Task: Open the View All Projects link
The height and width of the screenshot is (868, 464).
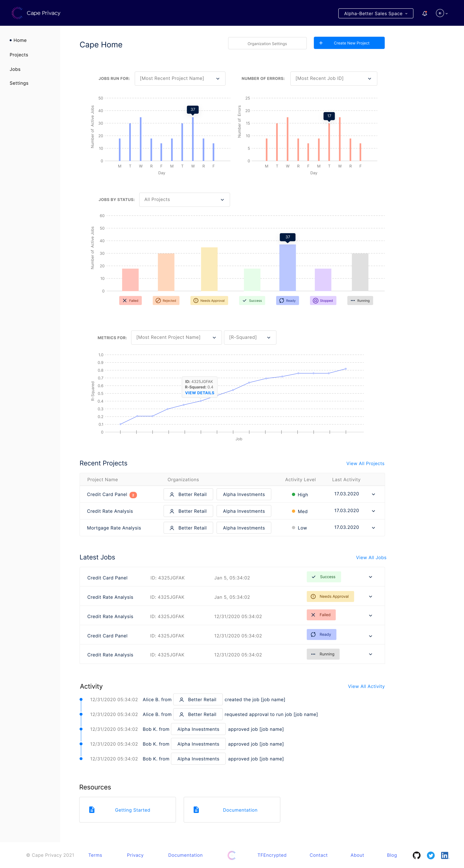Action: click(x=365, y=464)
